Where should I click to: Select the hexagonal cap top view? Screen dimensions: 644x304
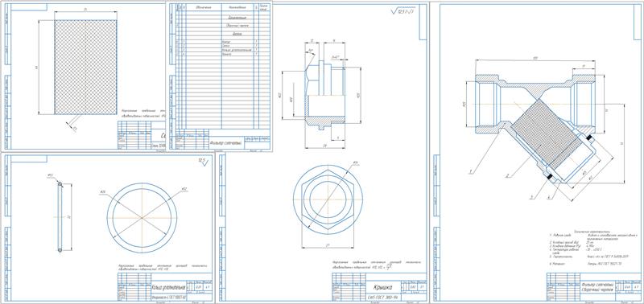[x=328, y=199]
